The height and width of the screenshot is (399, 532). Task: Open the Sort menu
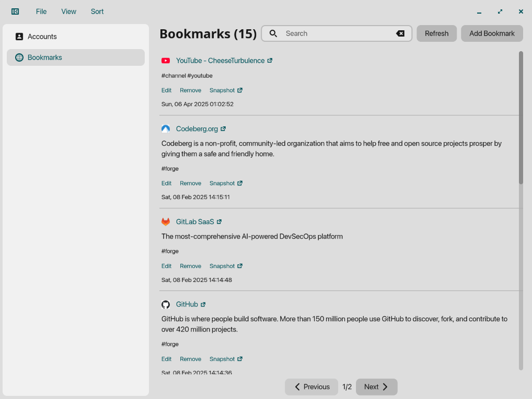tap(97, 11)
